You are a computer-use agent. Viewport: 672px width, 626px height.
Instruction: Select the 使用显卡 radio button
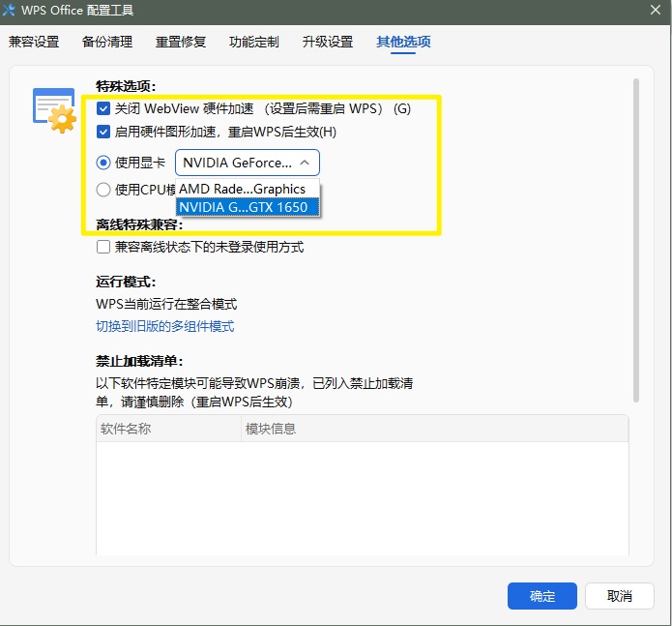103,163
